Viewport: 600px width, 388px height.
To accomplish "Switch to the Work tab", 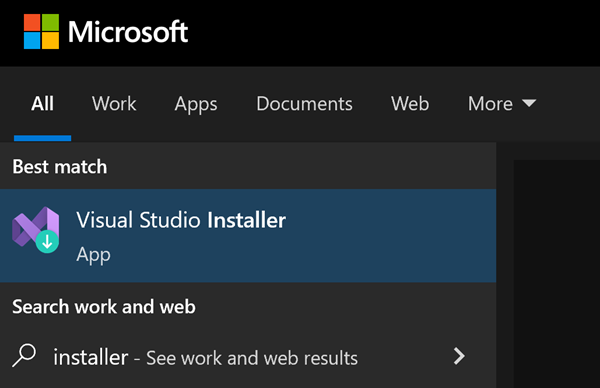I will (114, 104).
